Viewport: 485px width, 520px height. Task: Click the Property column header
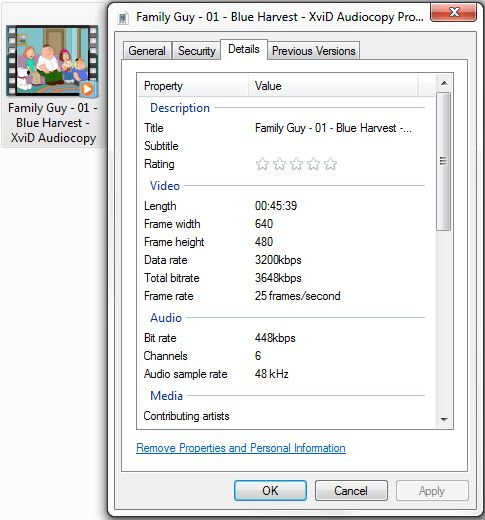pos(193,86)
